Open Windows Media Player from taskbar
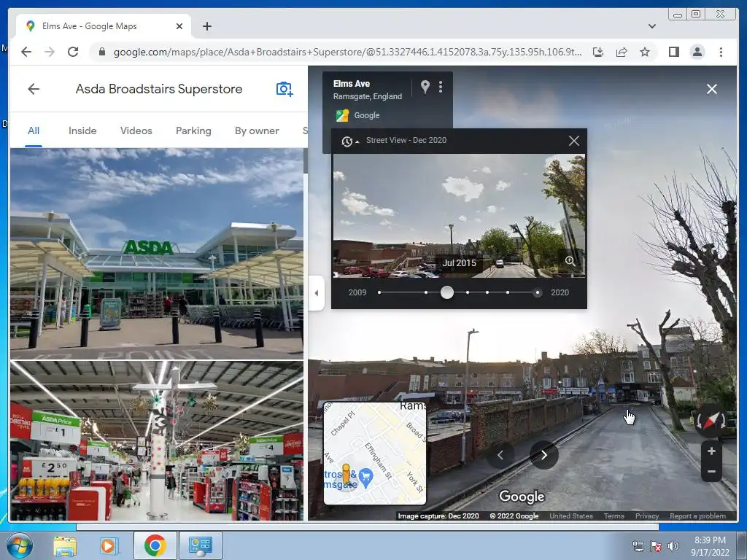Screen dimensions: 747x560 point(108,545)
